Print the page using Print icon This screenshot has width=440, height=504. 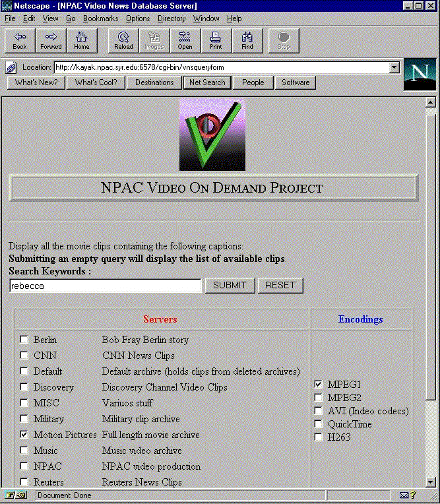click(x=216, y=40)
